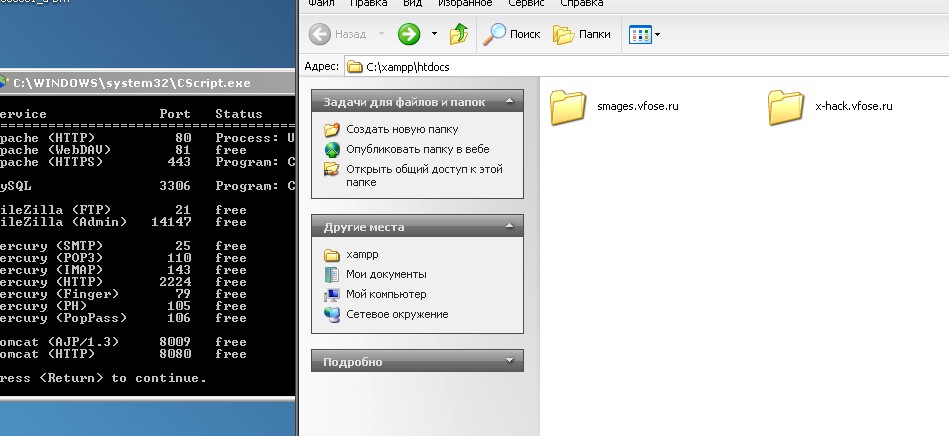Click the Back (Назад) button

click(338, 34)
